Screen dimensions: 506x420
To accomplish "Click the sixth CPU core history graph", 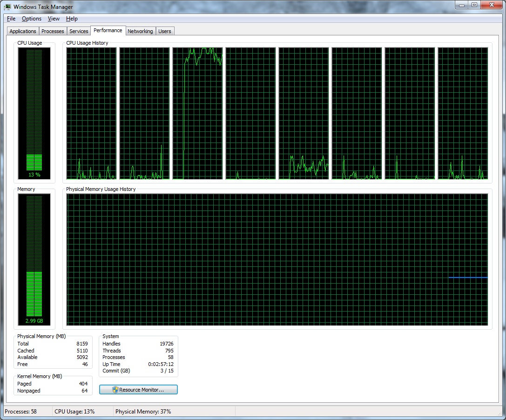I will [x=357, y=113].
